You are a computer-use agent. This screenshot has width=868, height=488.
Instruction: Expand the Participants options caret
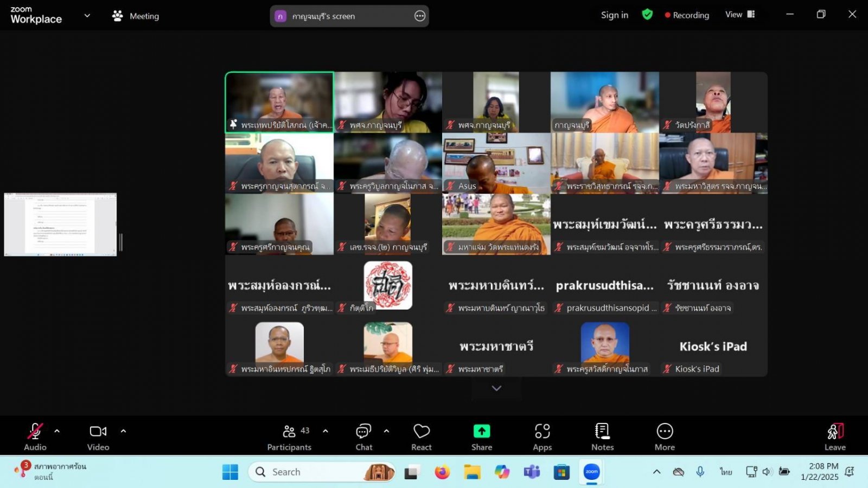(x=325, y=432)
